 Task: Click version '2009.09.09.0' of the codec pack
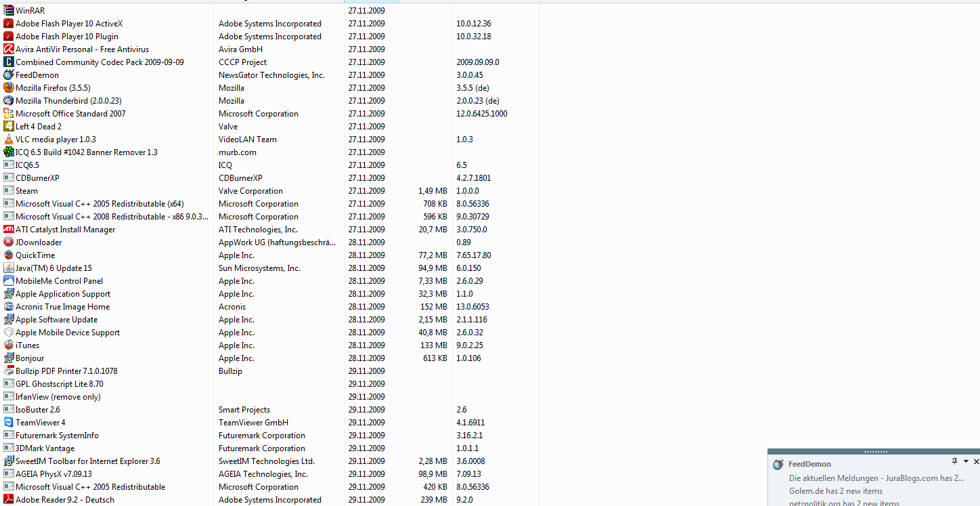click(x=478, y=62)
